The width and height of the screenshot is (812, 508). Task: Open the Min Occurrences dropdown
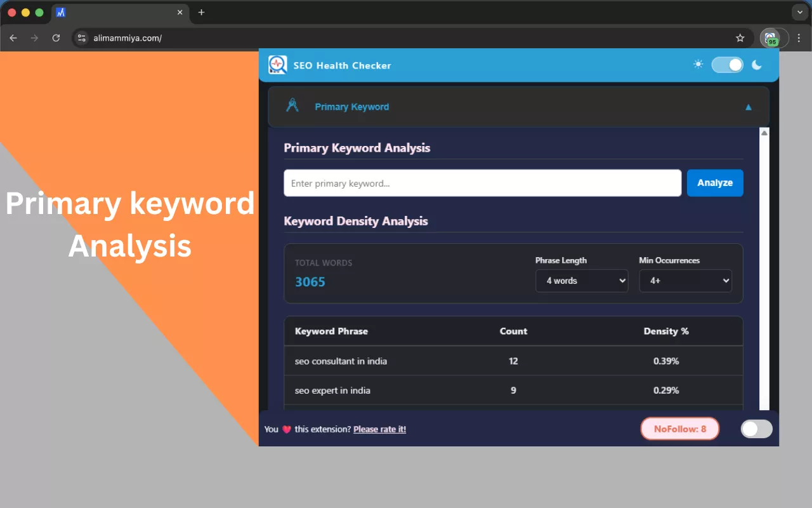[685, 281]
